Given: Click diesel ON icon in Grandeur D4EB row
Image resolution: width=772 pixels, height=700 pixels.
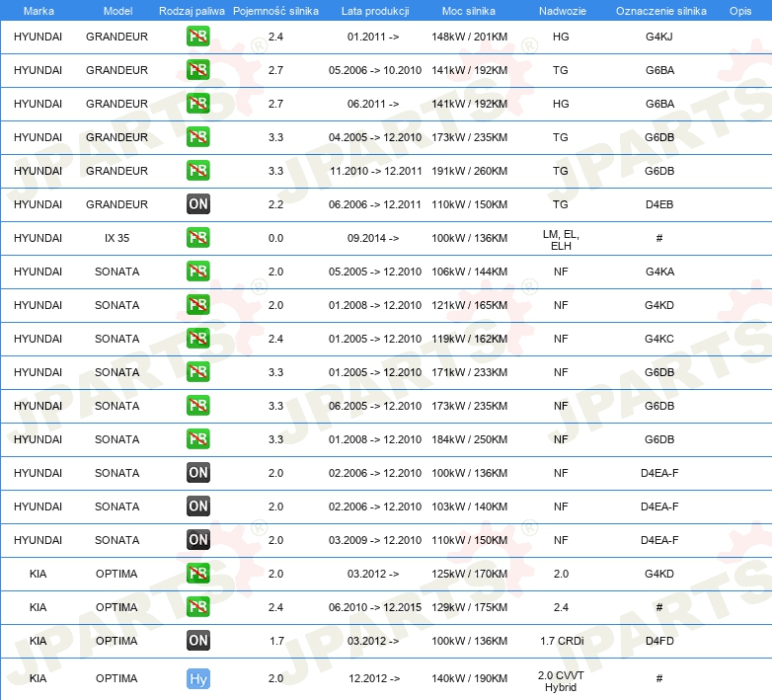Looking at the screenshot, I should click(197, 203).
